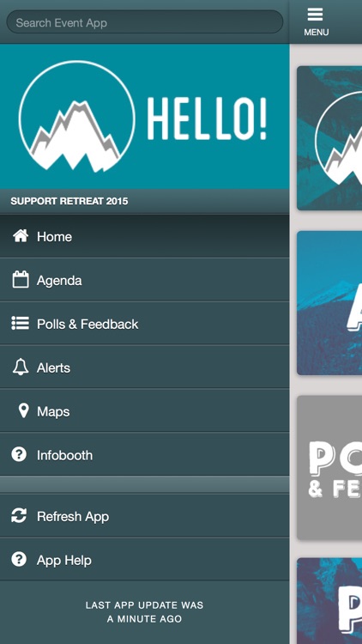Select the Refresh App text label
This screenshot has height=644, width=362.
73,517
